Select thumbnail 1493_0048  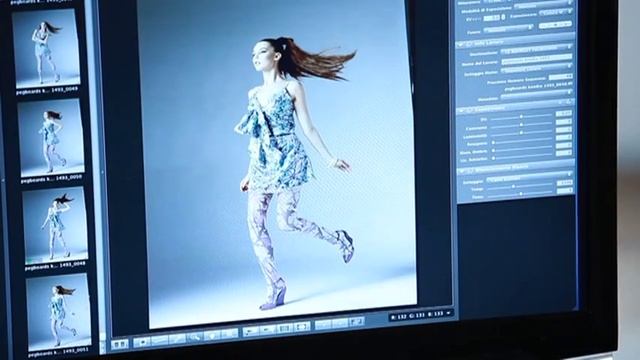coord(56,226)
